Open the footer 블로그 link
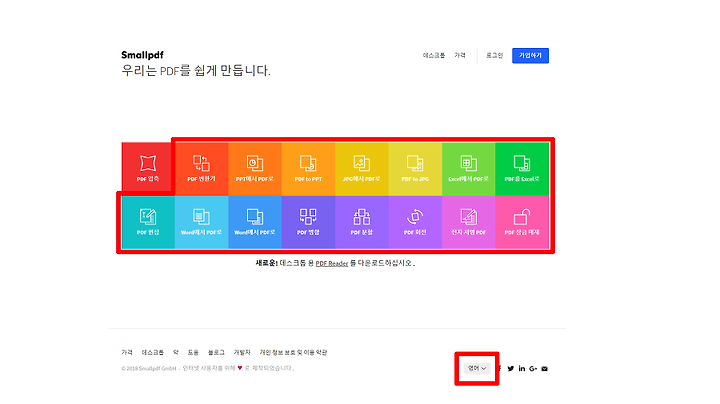This screenshot has height=404, width=720. 216,352
